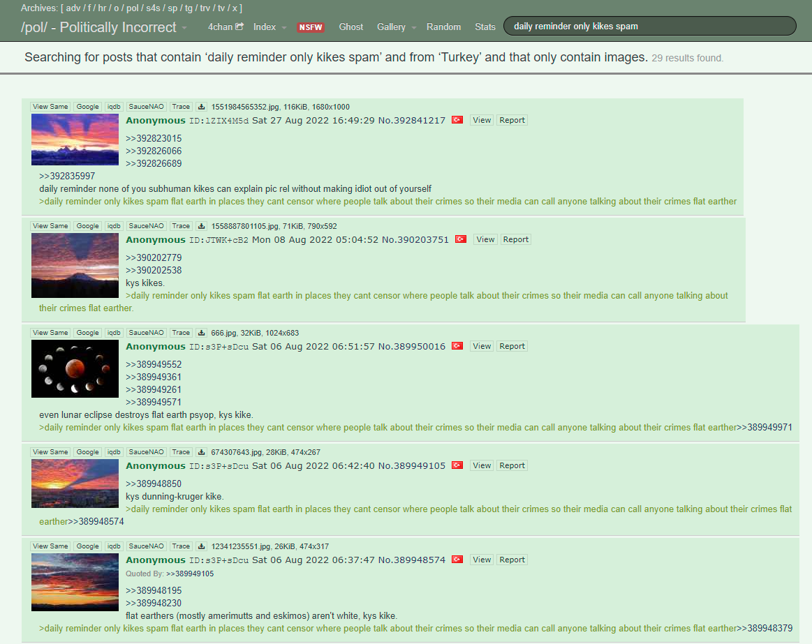Open the thumbnail of post No.390203751
This screenshot has height=644, width=812.
pyautogui.click(x=75, y=266)
